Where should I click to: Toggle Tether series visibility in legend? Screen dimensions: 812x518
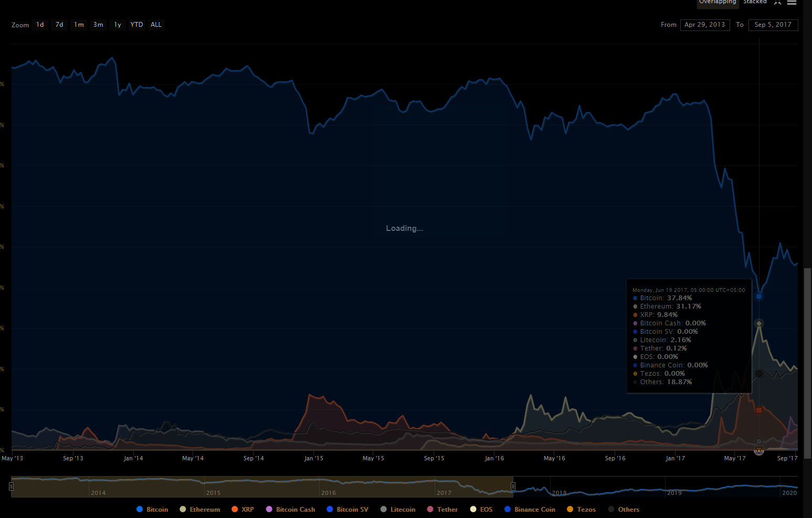[x=442, y=510]
